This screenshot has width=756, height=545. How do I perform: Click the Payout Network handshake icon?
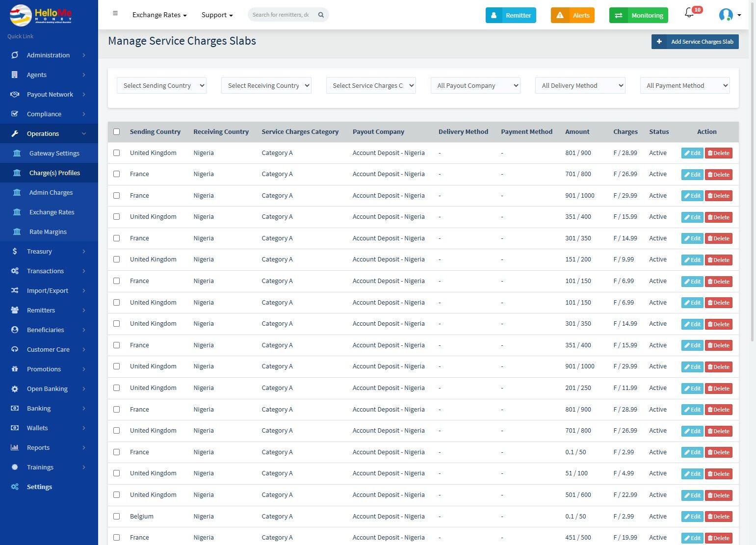(15, 94)
